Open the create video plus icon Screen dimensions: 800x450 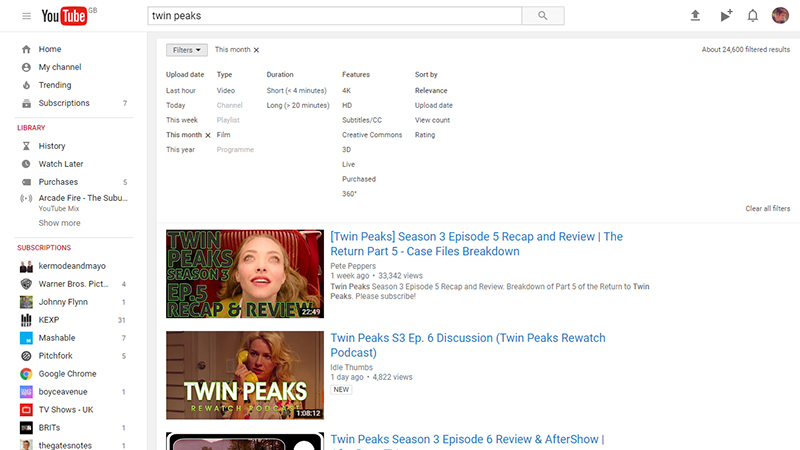coord(726,16)
